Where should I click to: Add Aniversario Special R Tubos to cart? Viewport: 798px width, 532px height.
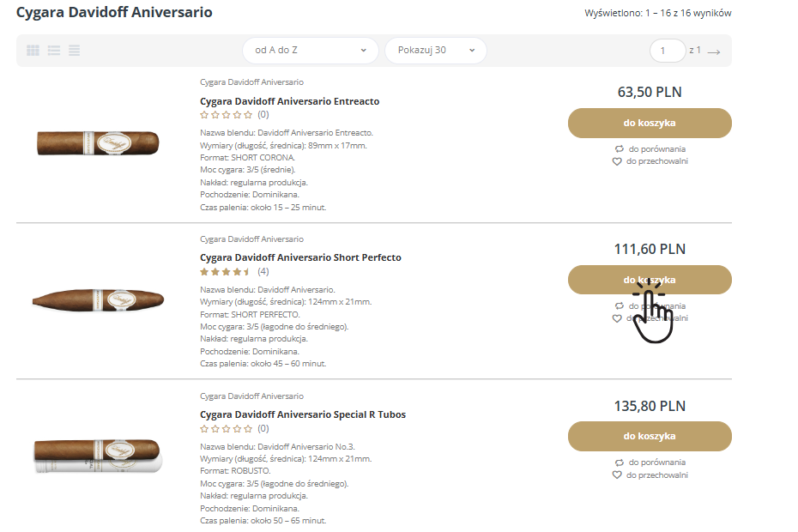pos(650,436)
